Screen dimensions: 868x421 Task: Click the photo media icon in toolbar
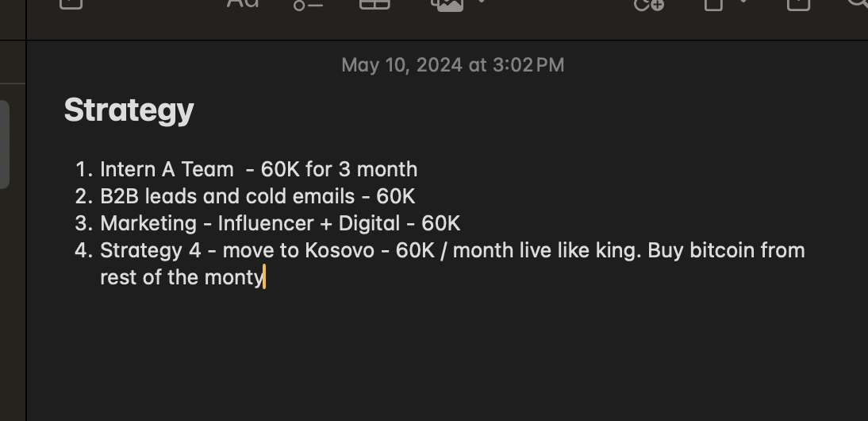click(447, 4)
